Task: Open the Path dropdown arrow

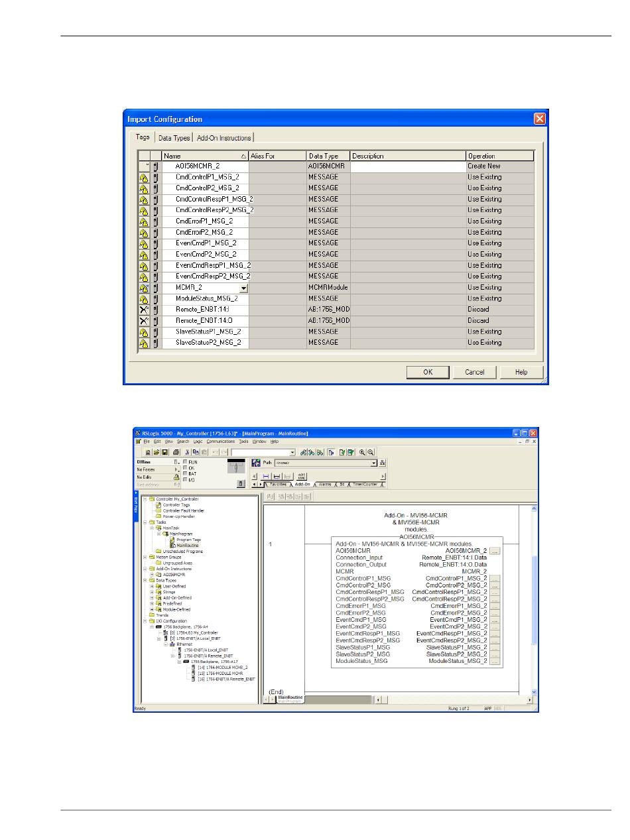Action: tap(374, 463)
